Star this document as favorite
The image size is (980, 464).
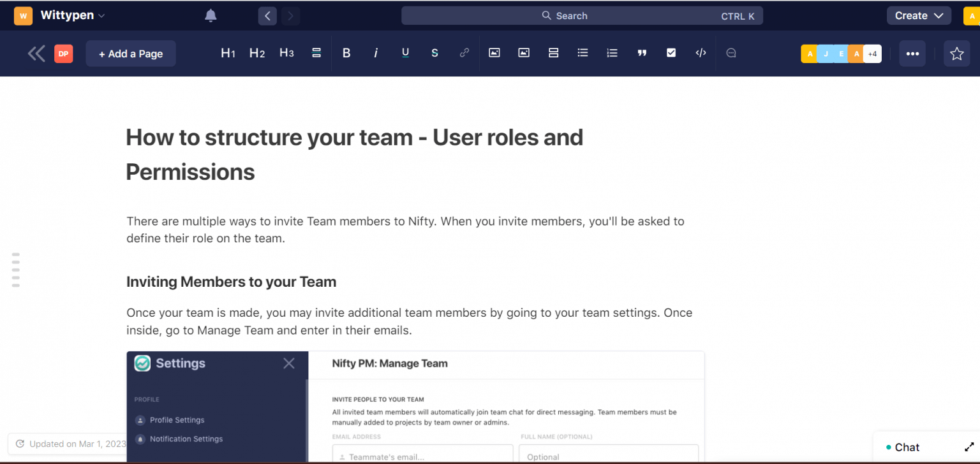957,54
